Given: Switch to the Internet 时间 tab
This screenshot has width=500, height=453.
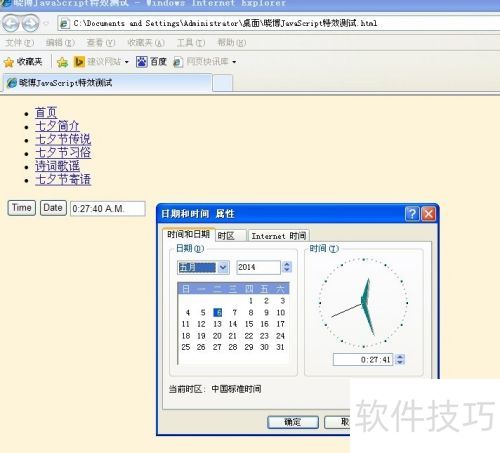Looking at the screenshot, I should pos(279,236).
